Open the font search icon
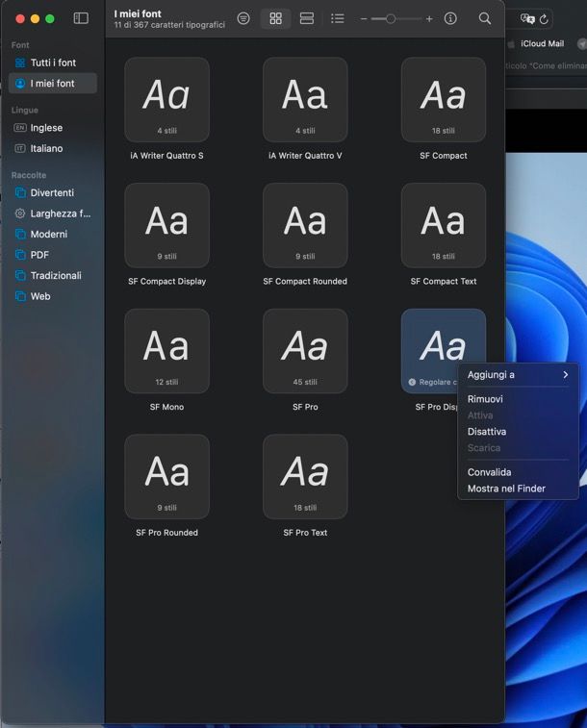This screenshot has height=728, width=587. coord(485,18)
